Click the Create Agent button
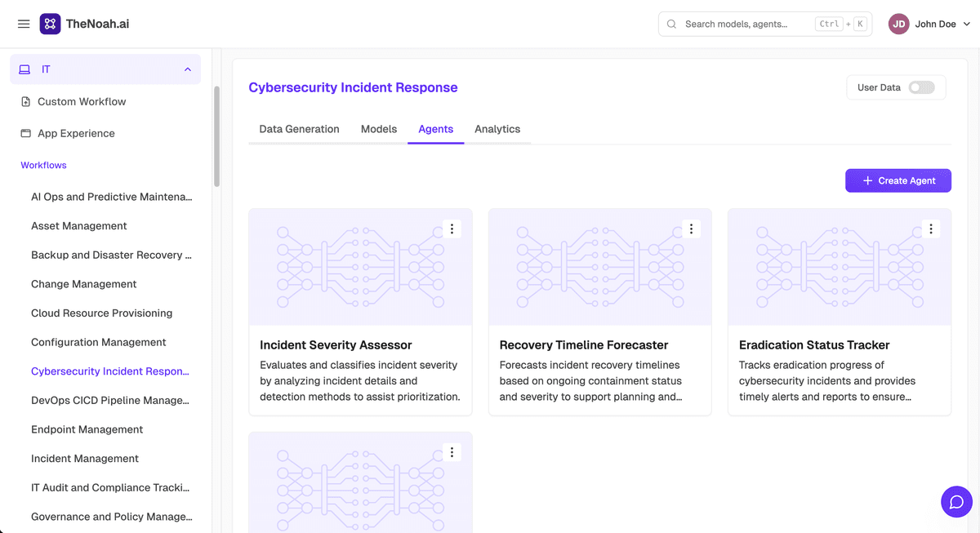 [898, 180]
